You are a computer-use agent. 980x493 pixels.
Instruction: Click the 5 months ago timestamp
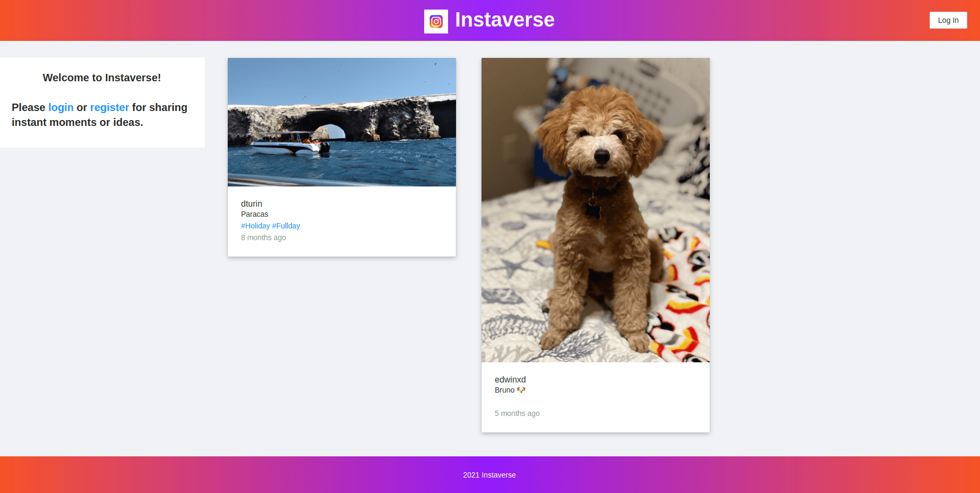[x=517, y=413]
